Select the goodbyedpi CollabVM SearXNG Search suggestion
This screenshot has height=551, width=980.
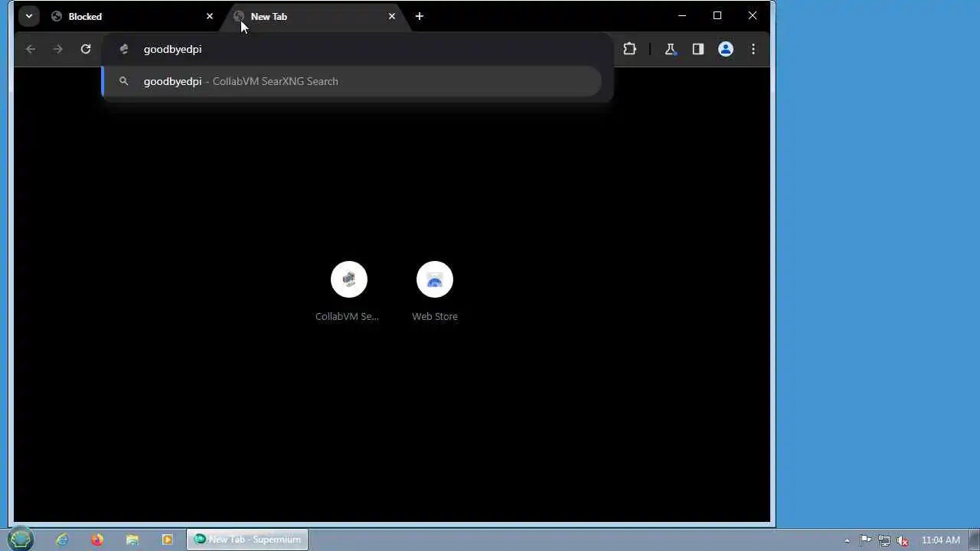[352, 81]
